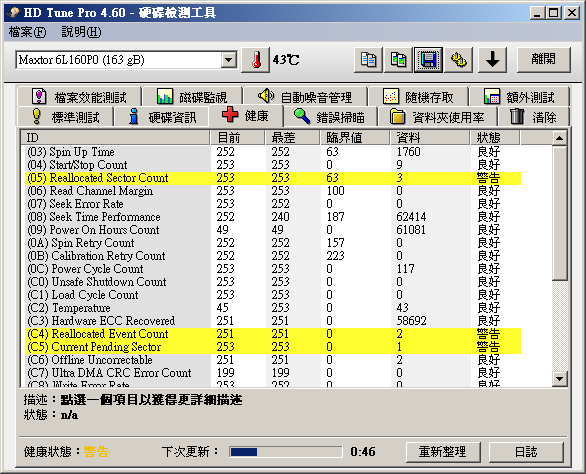The height and width of the screenshot is (474, 586).
Task: Select (C3) Hardware ECC Recovered row
Action: [x=274, y=321]
